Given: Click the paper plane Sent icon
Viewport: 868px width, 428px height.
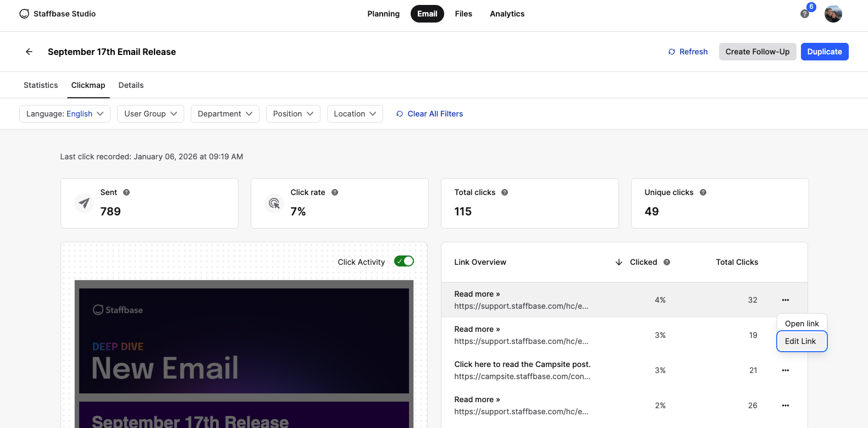Looking at the screenshot, I should (x=84, y=203).
